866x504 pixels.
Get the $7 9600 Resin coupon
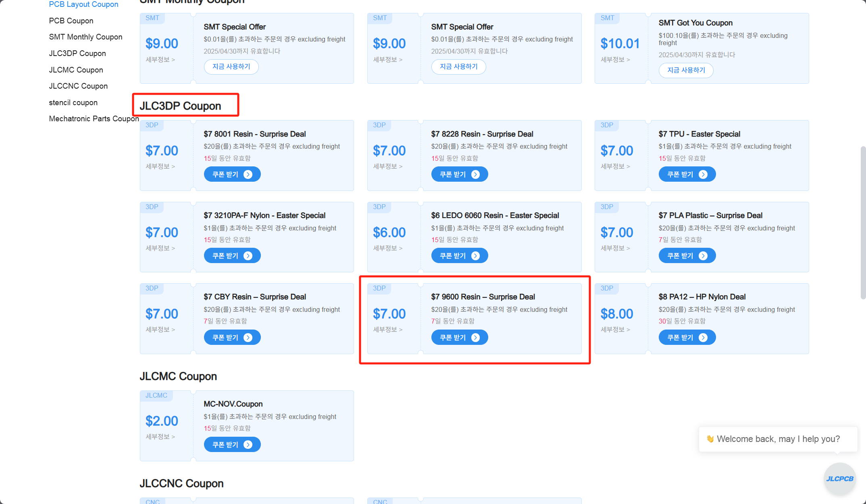[x=460, y=338]
